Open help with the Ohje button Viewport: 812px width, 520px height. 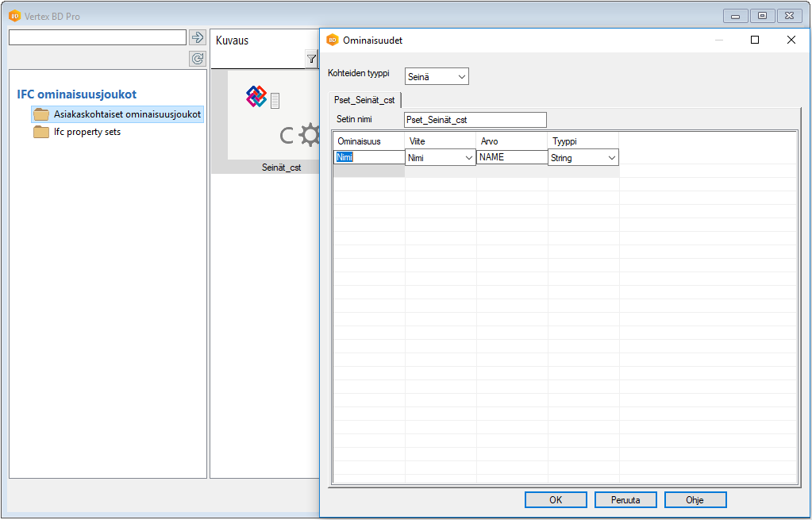tap(695, 499)
